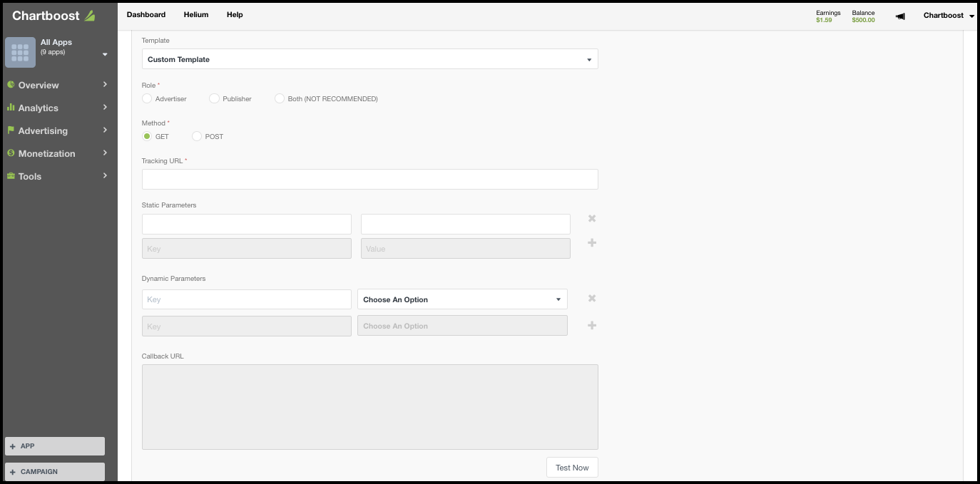980x484 pixels.
Task: Focus first static parameter value field
Action: click(466, 224)
